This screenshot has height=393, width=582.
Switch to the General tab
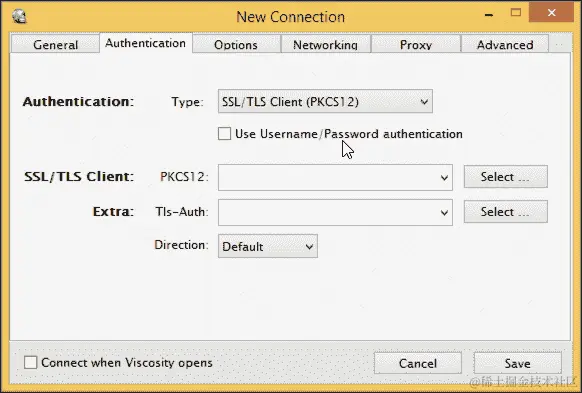click(55, 44)
